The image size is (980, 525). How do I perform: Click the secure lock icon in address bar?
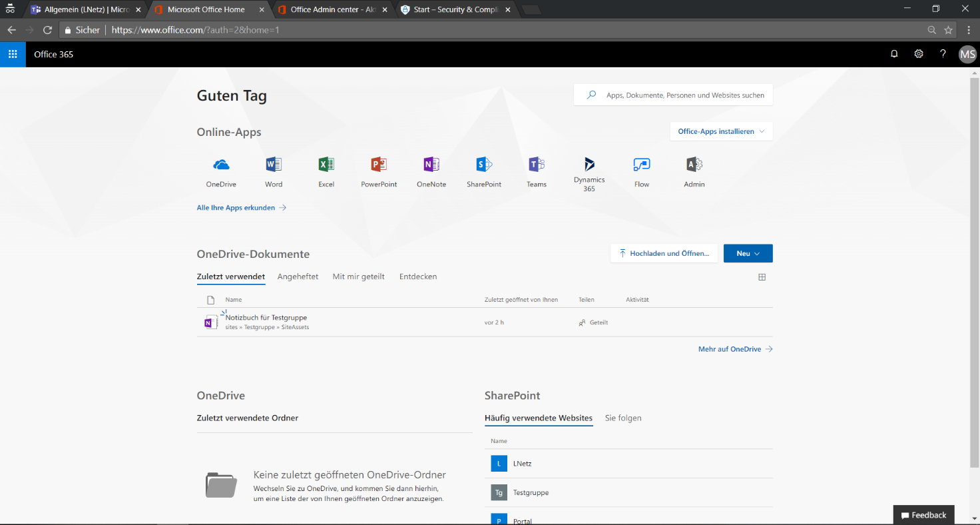pyautogui.click(x=67, y=30)
